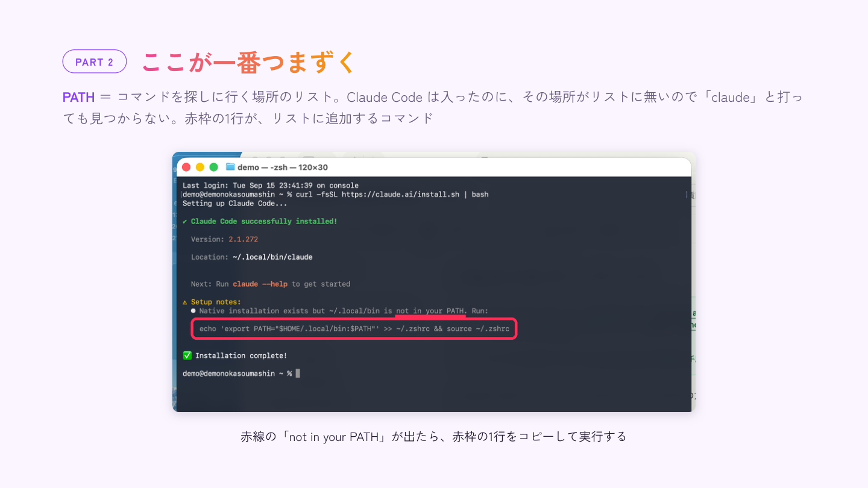Click the yellow minimize button of Terminal window
The height and width of the screenshot is (488, 868).
pos(200,167)
